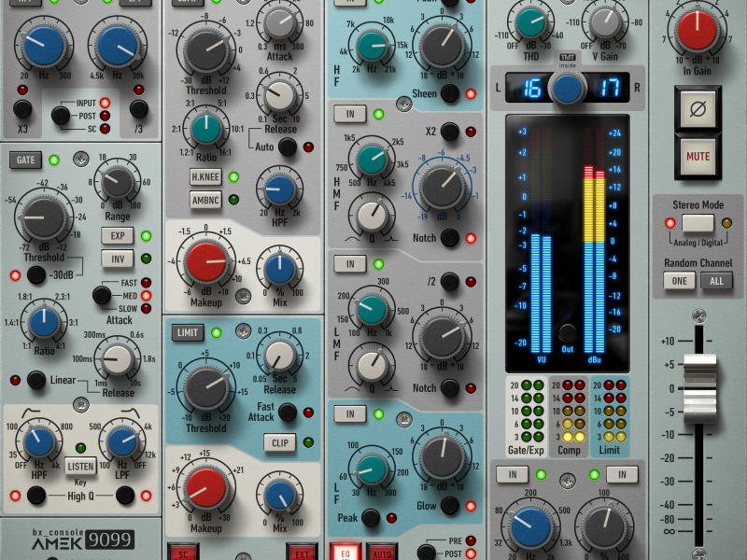Click the gate Release knob
Screen dimensions: 747x560
118,359
